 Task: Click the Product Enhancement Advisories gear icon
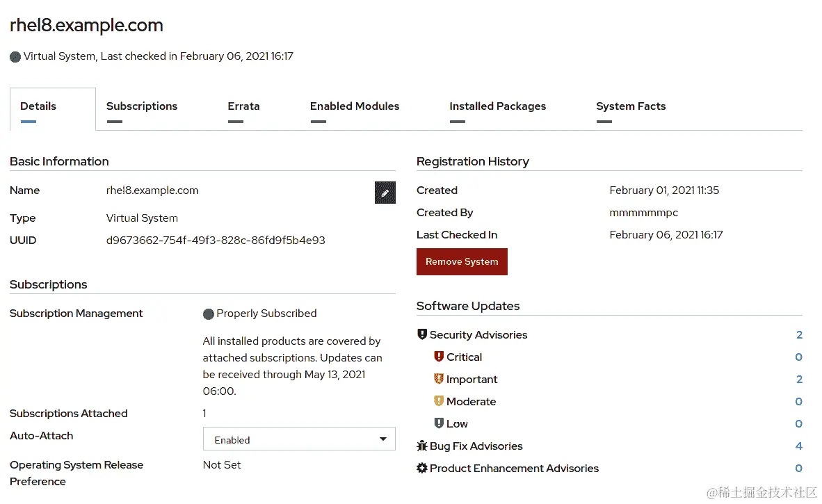[422, 468]
